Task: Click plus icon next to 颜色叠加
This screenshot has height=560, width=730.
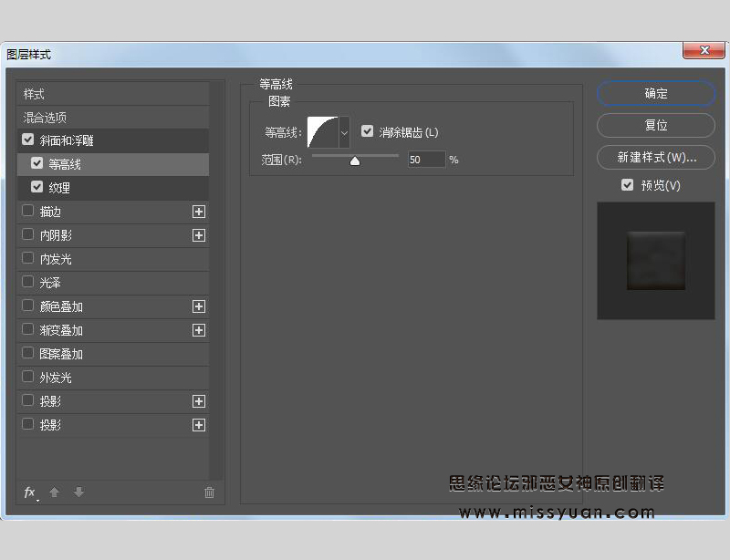Action: 199,306
